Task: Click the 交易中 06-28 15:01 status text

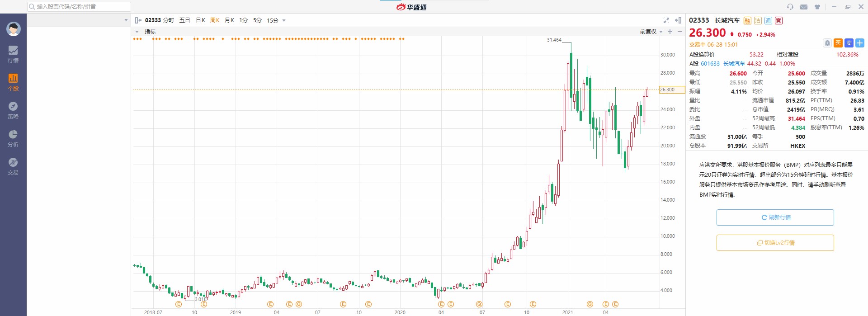Action: (x=713, y=45)
